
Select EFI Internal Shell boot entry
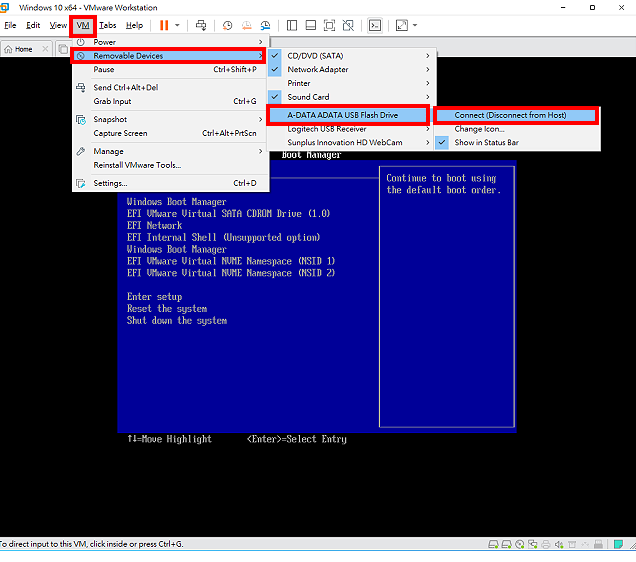(223, 237)
